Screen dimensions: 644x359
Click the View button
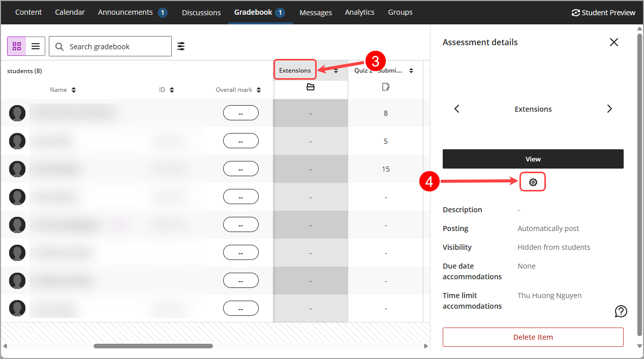(533, 159)
